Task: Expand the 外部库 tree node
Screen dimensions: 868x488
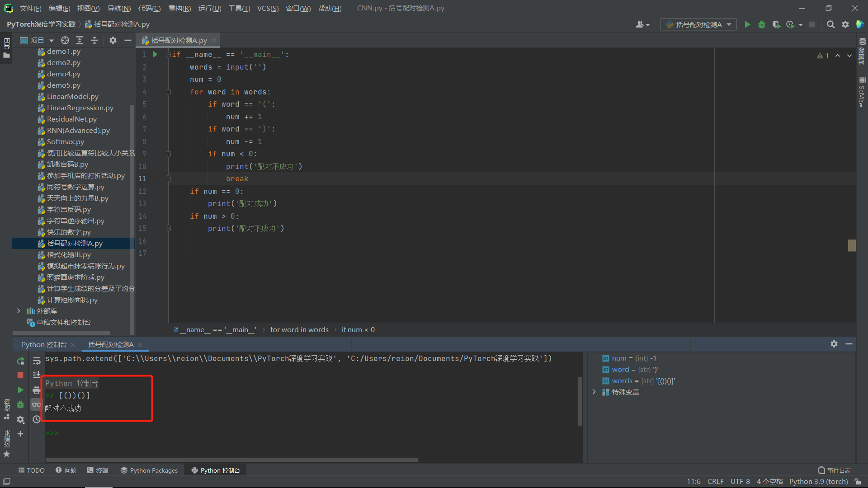Action: [19, 311]
